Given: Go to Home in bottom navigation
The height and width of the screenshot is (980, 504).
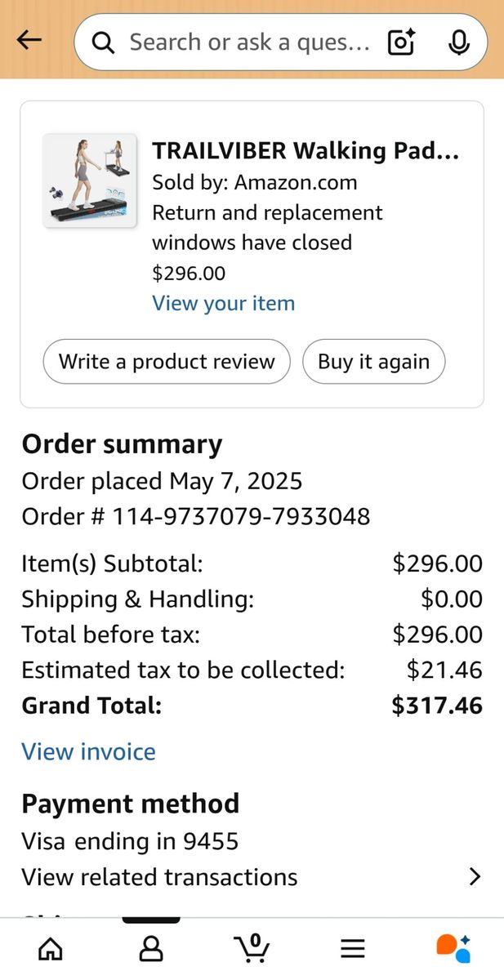Looking at the screenshot, I should (x=51, y=948).
